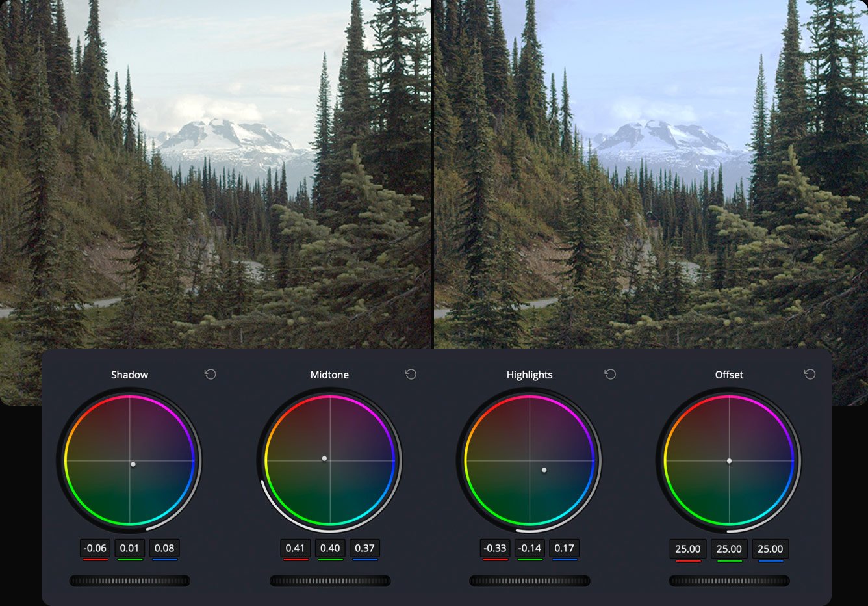The height and width of the screenshot is (606, 868).
Task: Click the Midtone color wheel hue ring
Action: [330, 396]
